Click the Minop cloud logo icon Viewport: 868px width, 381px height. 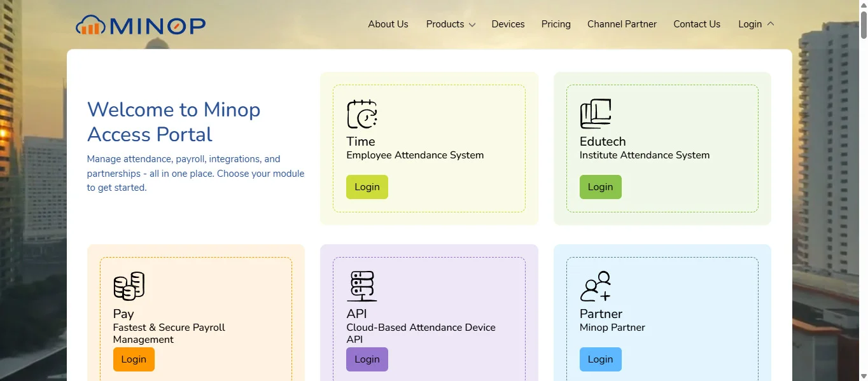(x=91, y=25)
